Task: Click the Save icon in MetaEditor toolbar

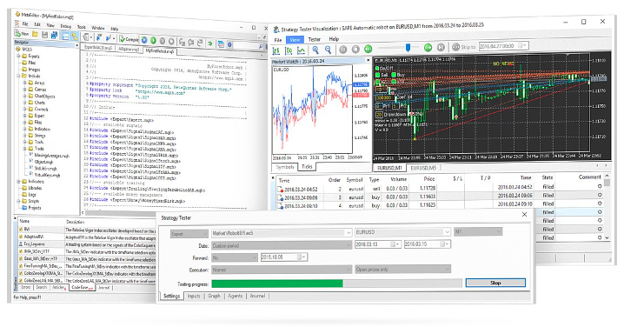Action: tap(45, 35)
